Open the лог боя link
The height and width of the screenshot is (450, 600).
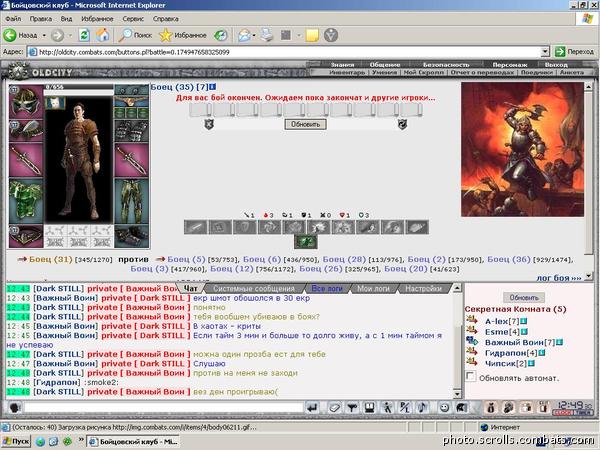(x=559, y=278)
